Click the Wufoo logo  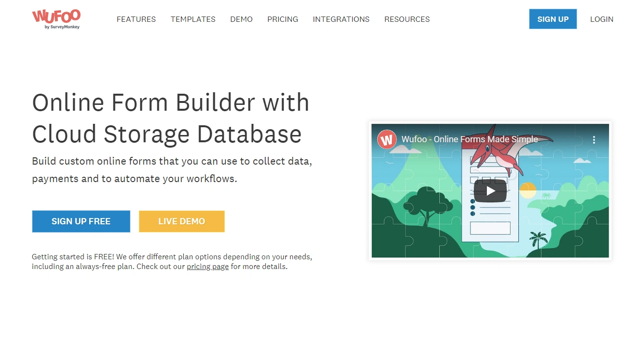56,19
